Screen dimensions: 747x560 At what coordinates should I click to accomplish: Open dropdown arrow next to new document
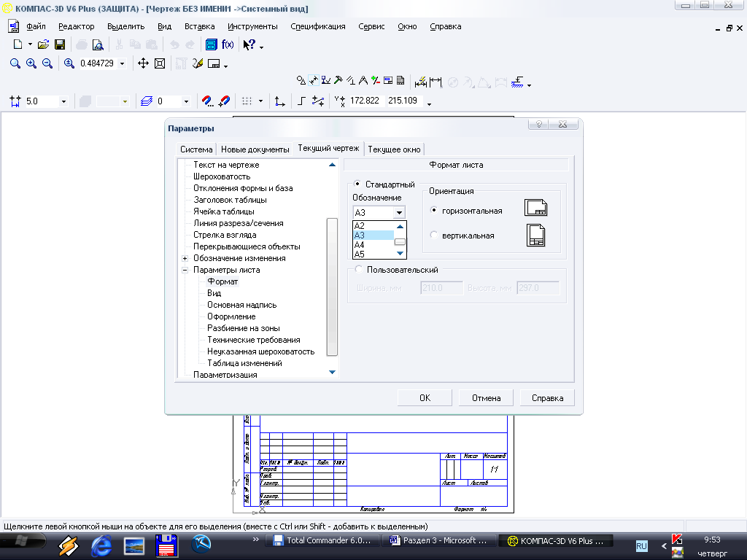[30, 44]
